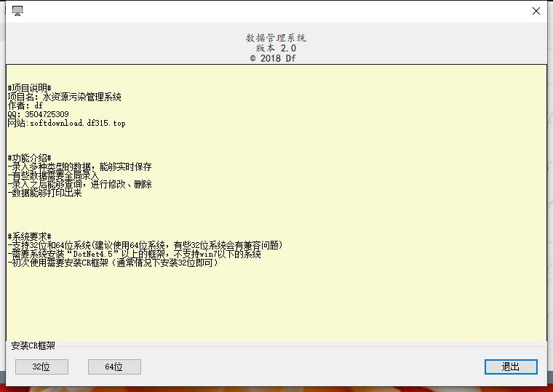553x392 pixels.
Task: Click the 初次使用需要安装CR框架 line
Action: coord(113,263)
